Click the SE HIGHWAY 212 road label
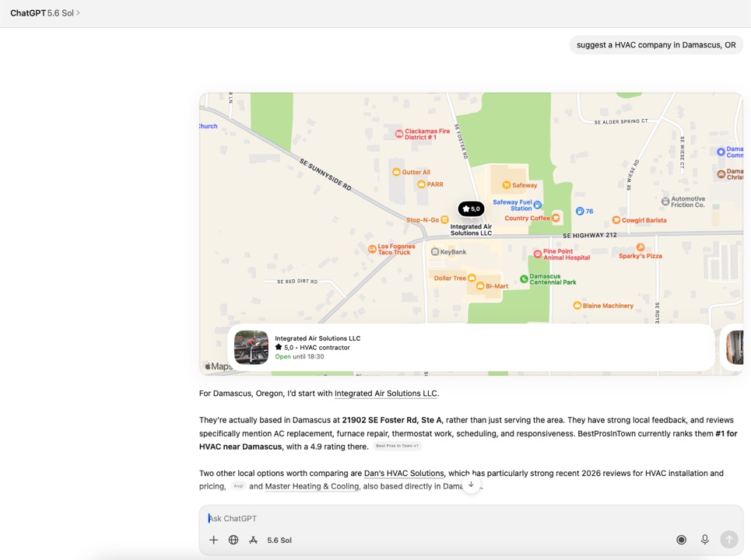The image size is (751, 560). pyautogui.click(x=590, y=235)
